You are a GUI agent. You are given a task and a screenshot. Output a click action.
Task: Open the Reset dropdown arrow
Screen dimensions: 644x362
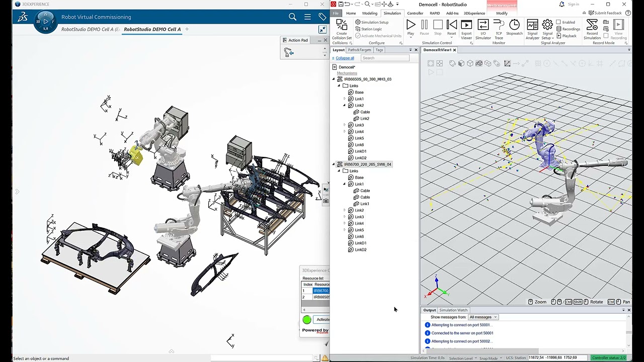coord(452,38)
